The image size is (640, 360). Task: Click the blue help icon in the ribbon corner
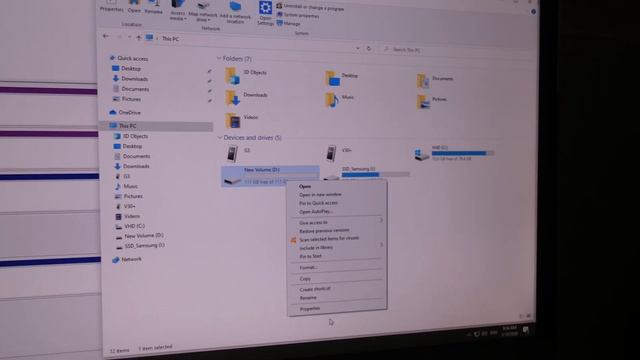[x=533, y=12]
